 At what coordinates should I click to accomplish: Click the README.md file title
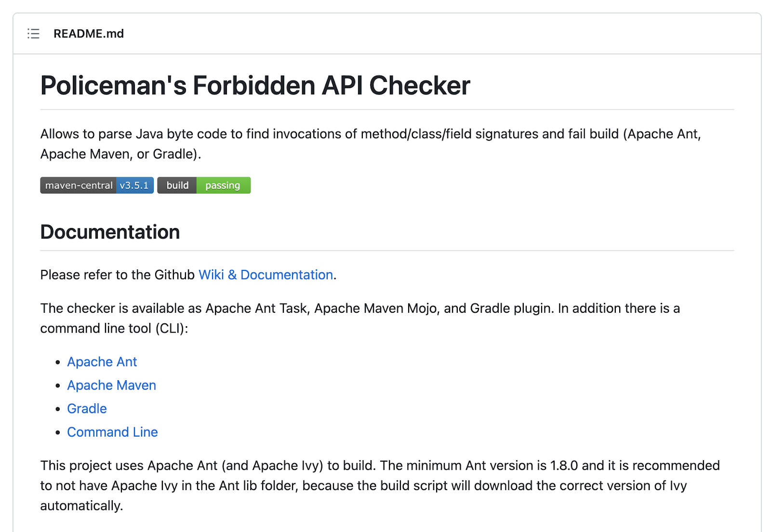[x=89, y=34]
